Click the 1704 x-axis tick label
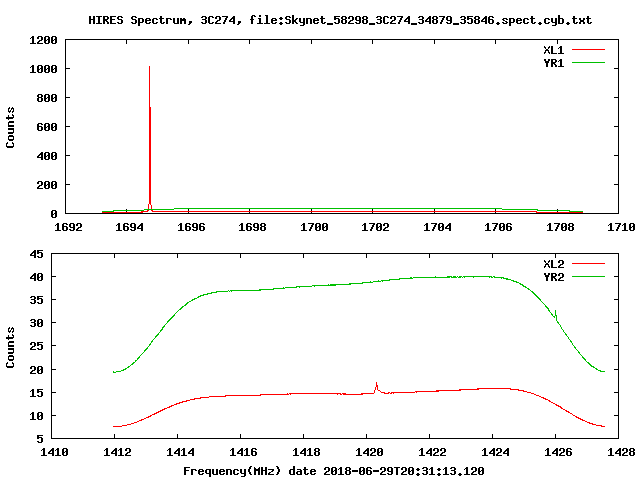The image size is (640, 480). (437, 227)
